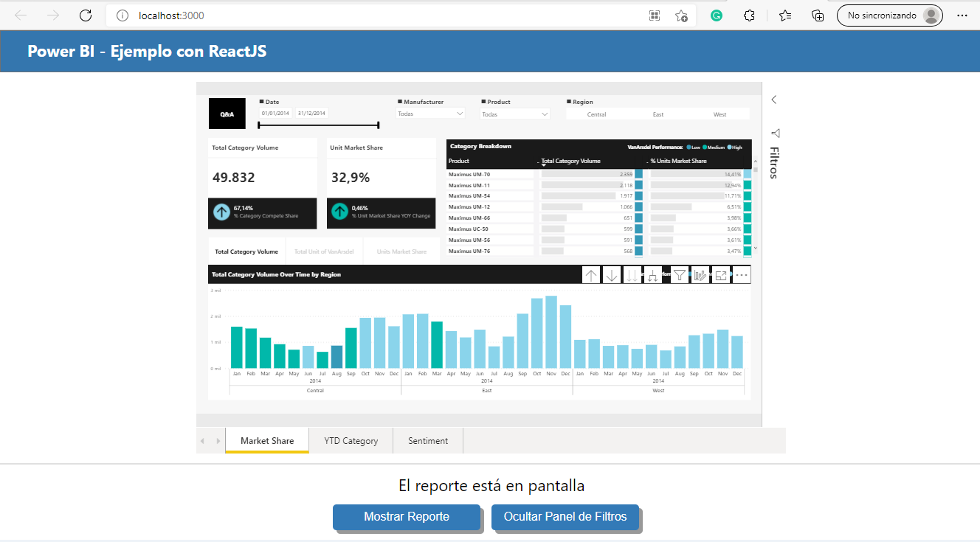
Task: Click the Ocultar Panel de Filtros button
Action: click(x=565, y=517)
